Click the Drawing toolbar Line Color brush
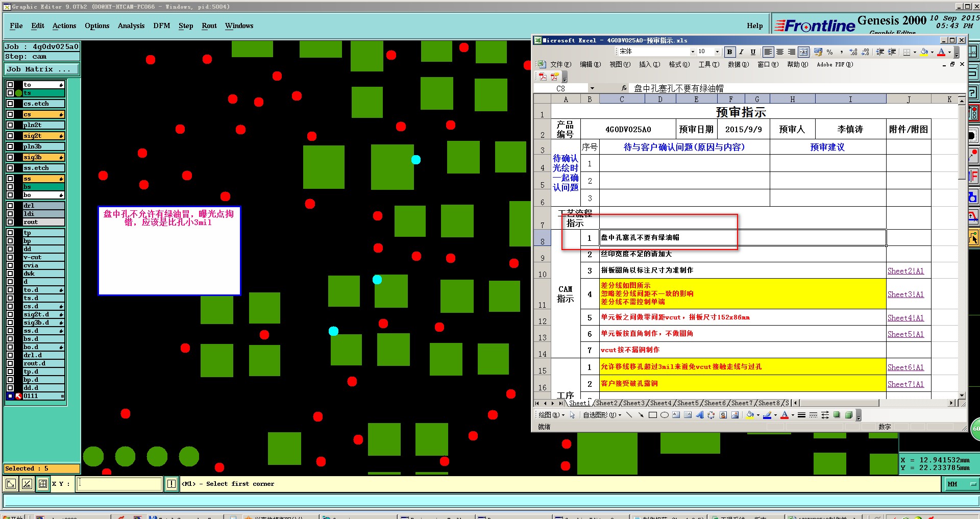980x519 pixels. click(767, 415)
